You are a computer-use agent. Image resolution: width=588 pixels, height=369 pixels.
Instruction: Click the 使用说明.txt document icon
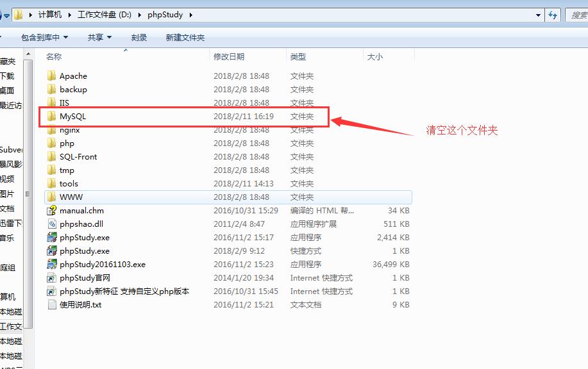(52, 305)
